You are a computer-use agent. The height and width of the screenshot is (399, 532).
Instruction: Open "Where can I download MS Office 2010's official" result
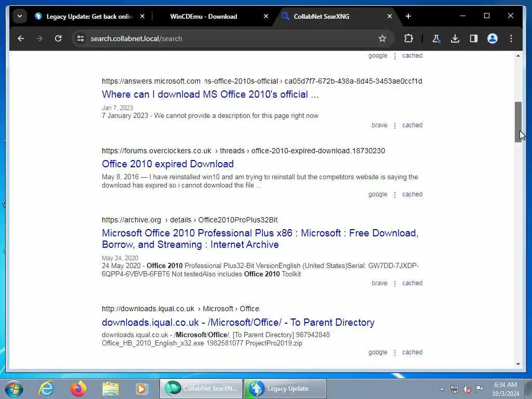pos(210,95)
